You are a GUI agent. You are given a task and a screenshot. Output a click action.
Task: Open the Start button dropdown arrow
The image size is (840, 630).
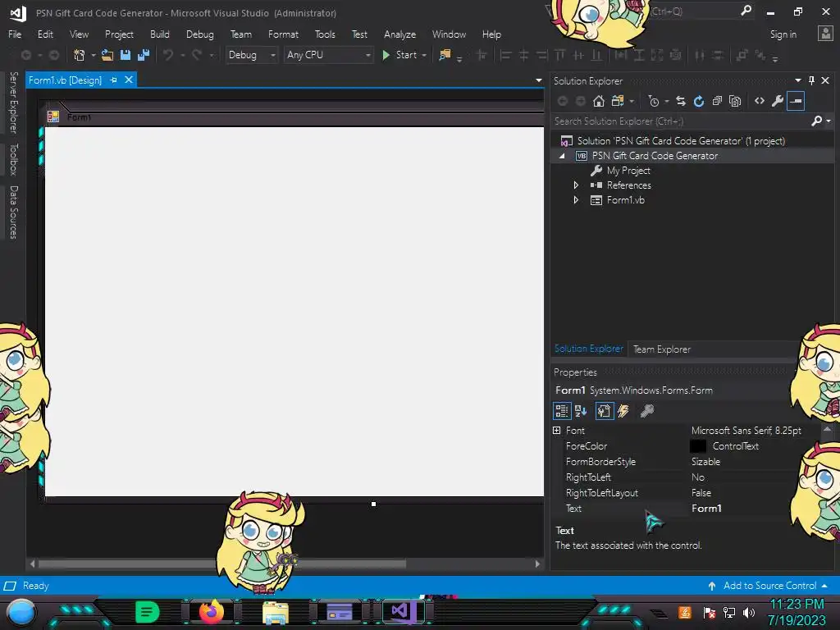[x=424, y=55]
